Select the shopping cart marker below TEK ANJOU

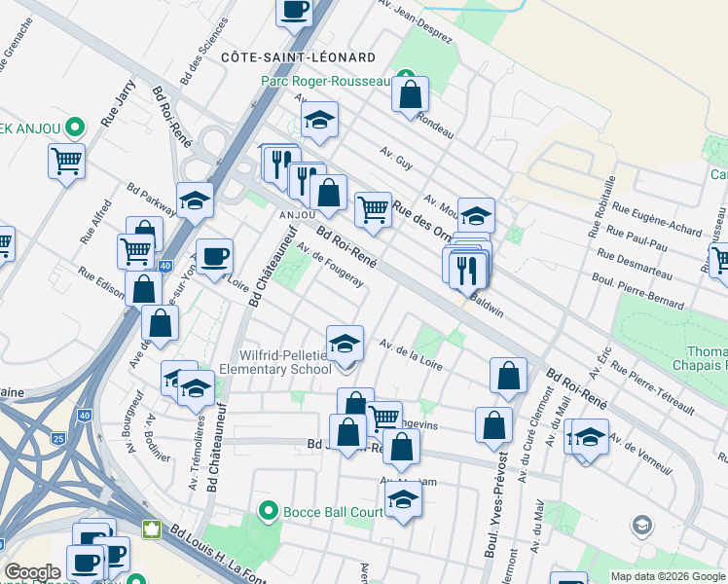tap(66, 163)
